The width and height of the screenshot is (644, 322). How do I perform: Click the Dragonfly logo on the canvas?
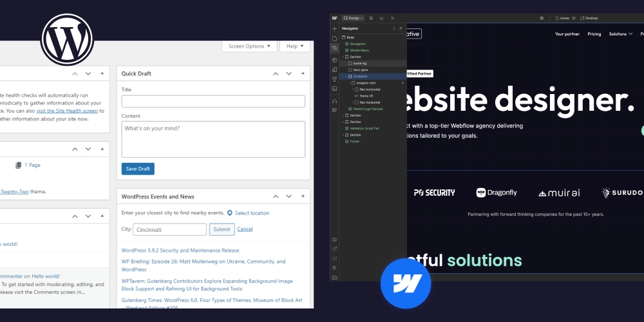pyautogui.click(x=496, y=193)
